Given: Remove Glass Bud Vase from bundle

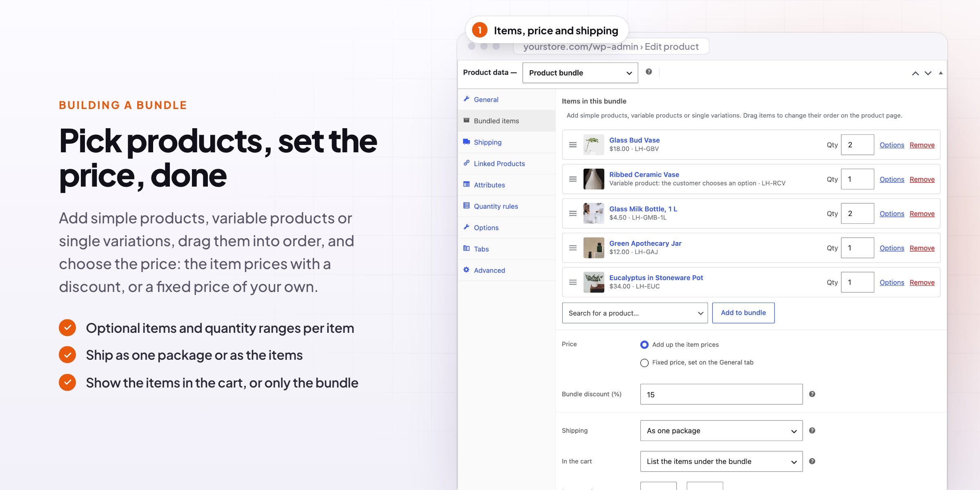Looking at the screenshot, I should point(922,145).
